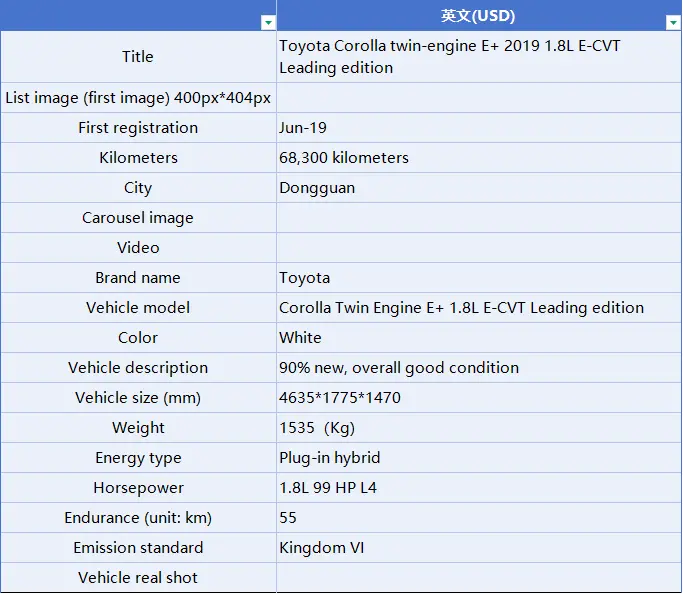
Task: Click the Kingdom VI cell
Action: [x=479, y=548]
